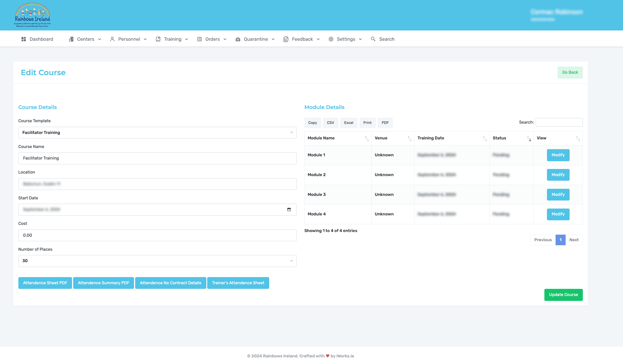Viewport: 623px width, 364px height.
Task: Click Modify for Module 3
Action: point(558,194)
